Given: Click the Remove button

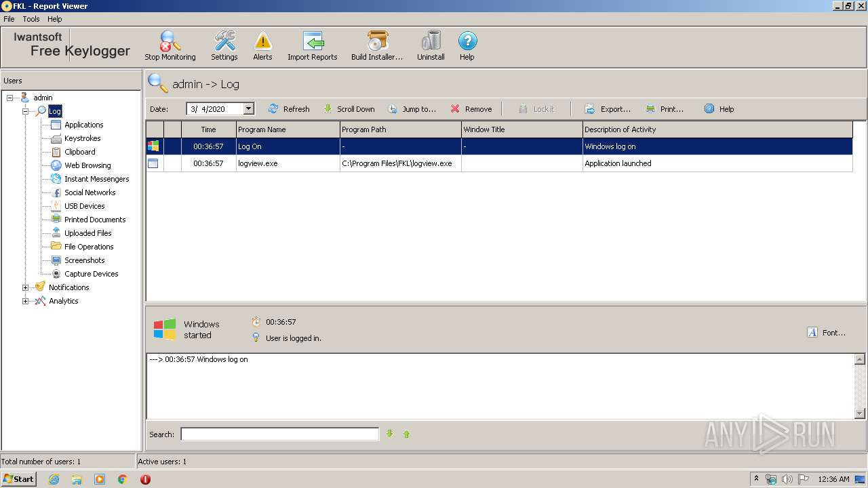Looking at the screenshot, I should (471, 108).
